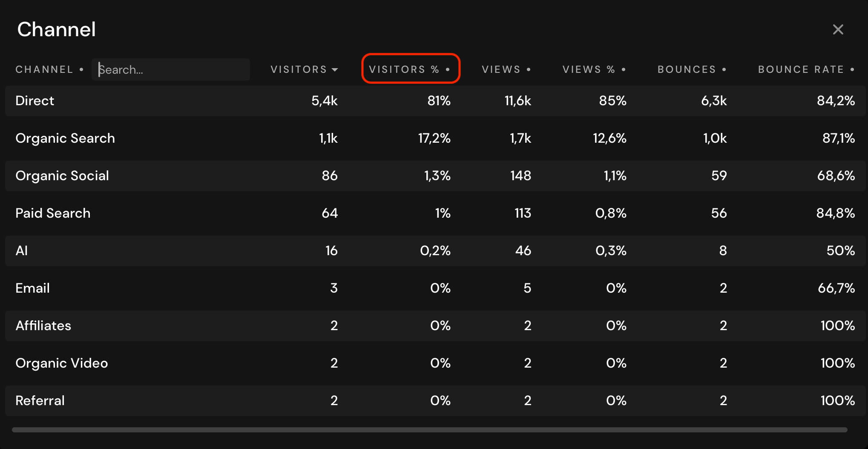Click the Channel column header label

point(44,69)
